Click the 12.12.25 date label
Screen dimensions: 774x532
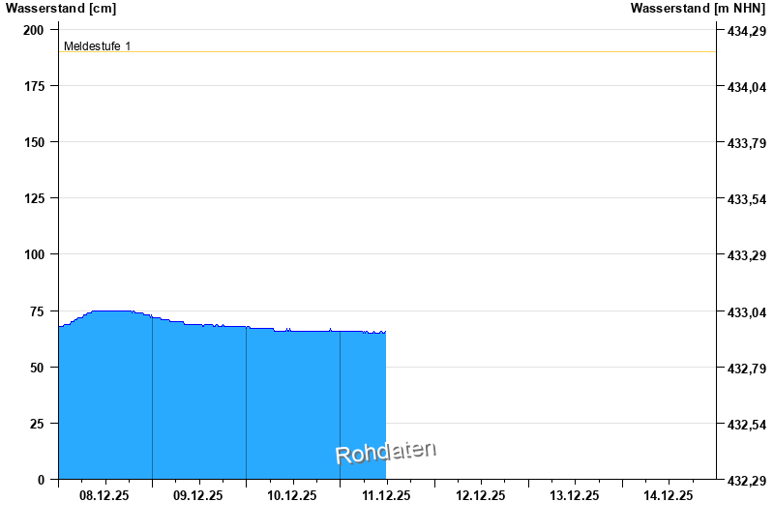480,495
